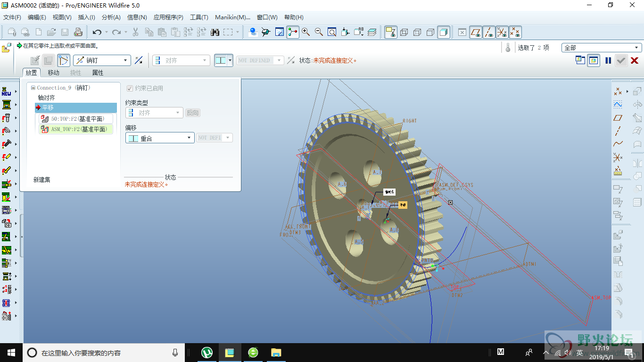Click the NEW icon in left toolbar

point(6,91)
